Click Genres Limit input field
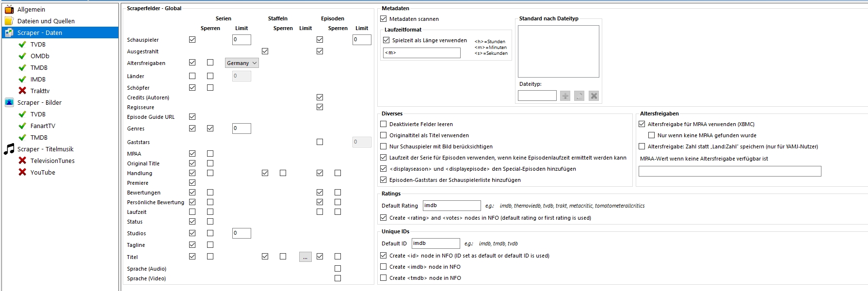Viewport: 868px width, 291px height. point(241,129)
